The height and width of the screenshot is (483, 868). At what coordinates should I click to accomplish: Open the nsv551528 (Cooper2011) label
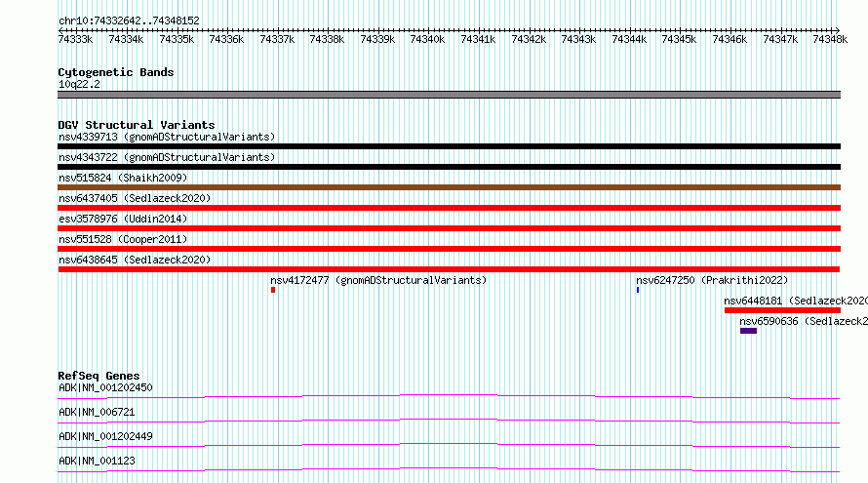tap(123, 239)
